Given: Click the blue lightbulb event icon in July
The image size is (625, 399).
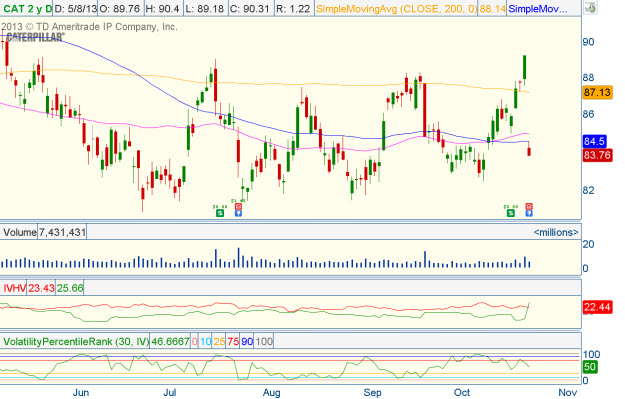Looking at the screenshot, I should 238,213.
